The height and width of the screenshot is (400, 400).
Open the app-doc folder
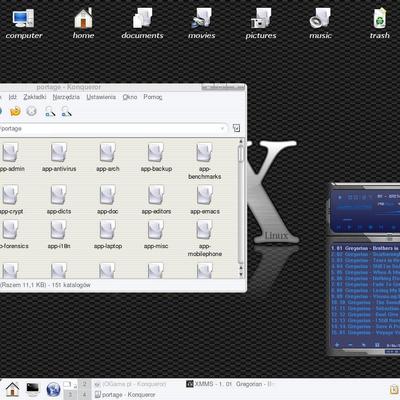click(x=107, y=200)
